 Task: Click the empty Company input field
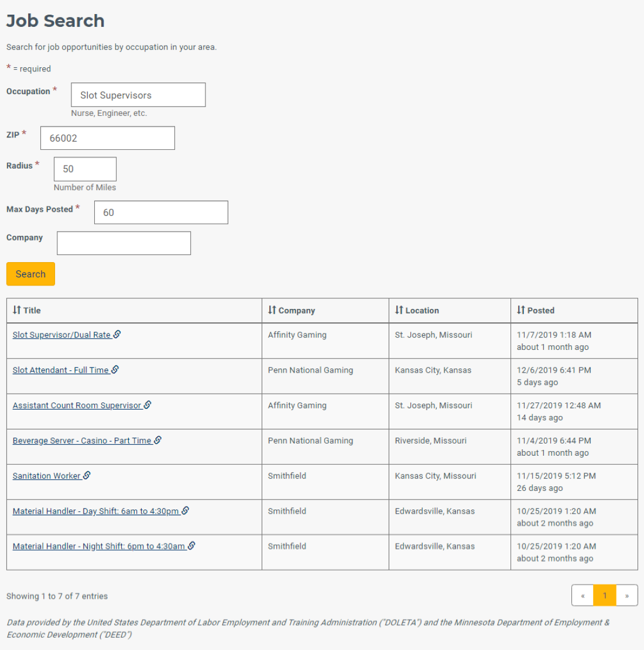click(x=124, y=243)
